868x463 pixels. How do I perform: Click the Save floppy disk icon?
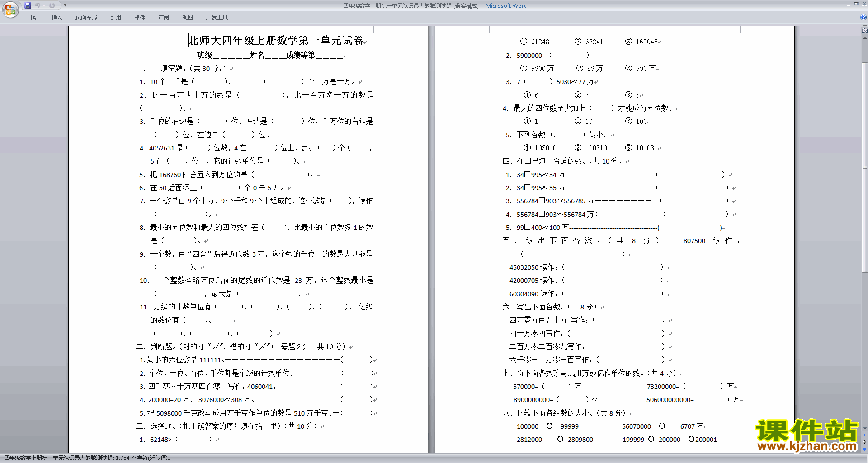click(x=28, y=5)
